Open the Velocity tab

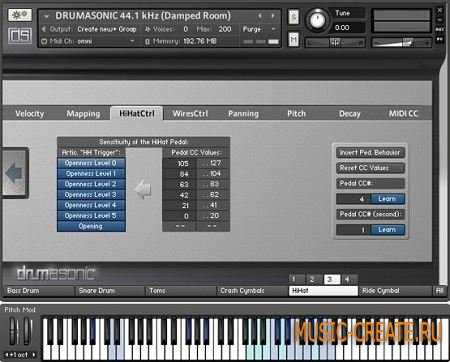(x=30, y=114)
